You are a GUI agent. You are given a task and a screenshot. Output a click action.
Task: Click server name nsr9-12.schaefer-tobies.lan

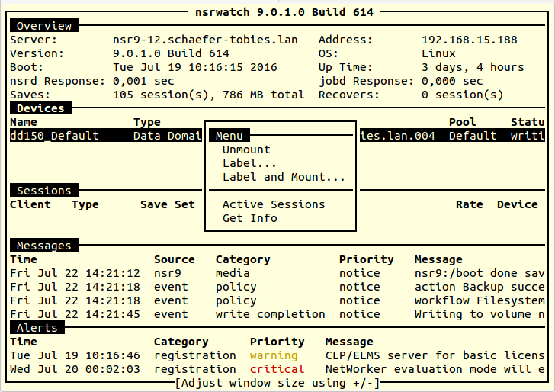point(205,40)
